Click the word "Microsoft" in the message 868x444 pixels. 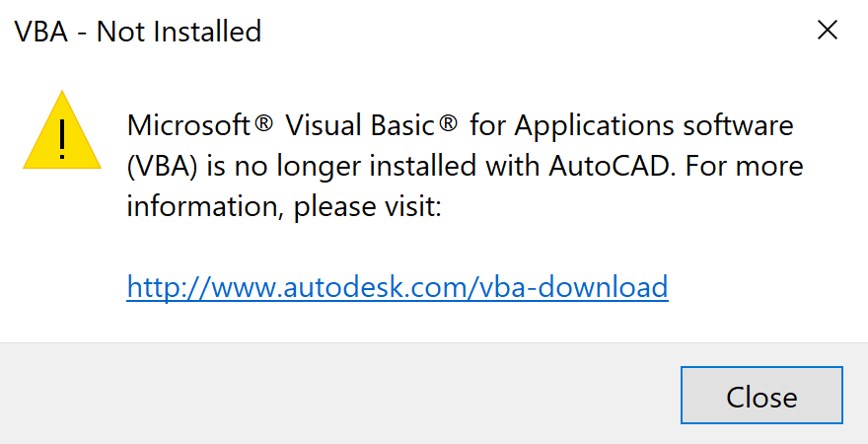point(187,126)
